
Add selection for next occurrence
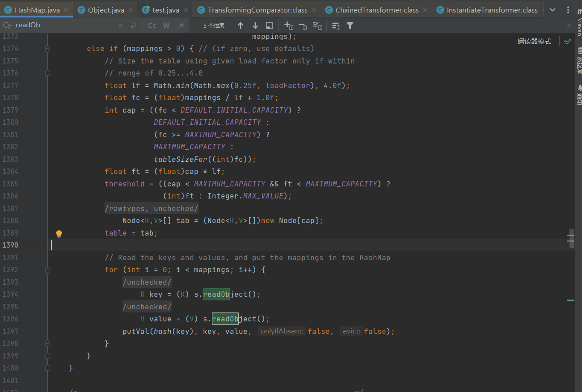click(288, 26)
